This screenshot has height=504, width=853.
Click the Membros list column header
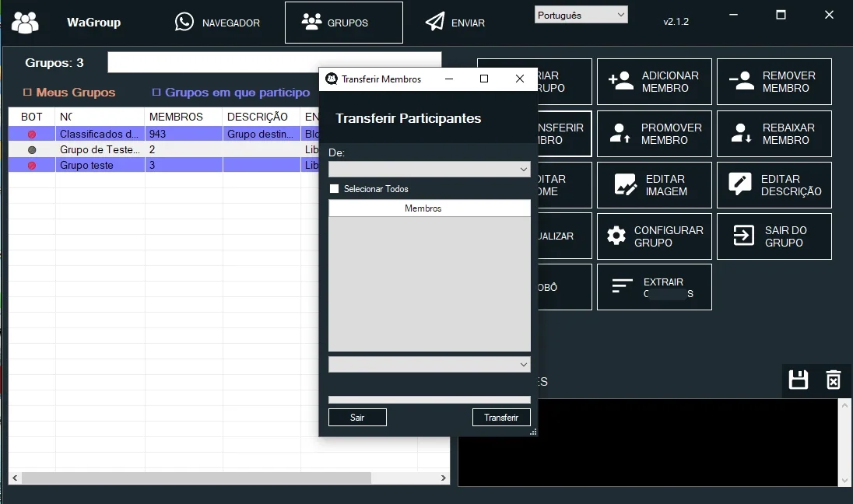point(429,208)
